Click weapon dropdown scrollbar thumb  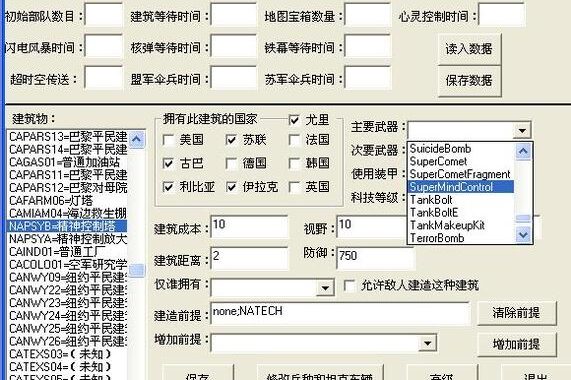(x=523, y=218)
